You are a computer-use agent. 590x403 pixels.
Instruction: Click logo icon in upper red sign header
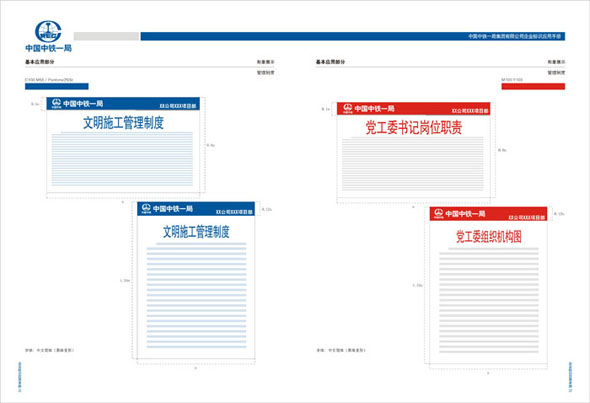point(348,108)
